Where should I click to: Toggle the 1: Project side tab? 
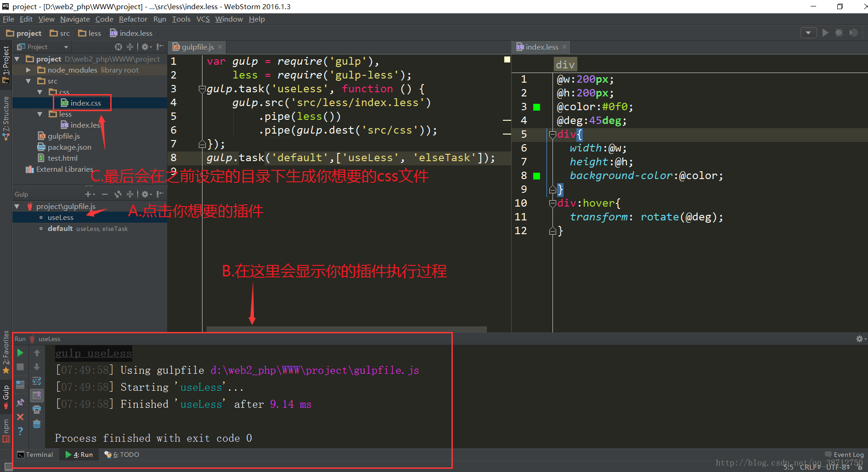coord(6,64)
